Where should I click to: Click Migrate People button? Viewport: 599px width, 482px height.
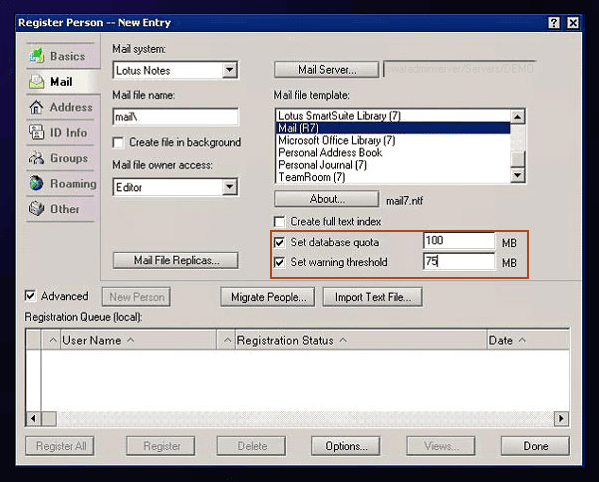tap(268, 297)
